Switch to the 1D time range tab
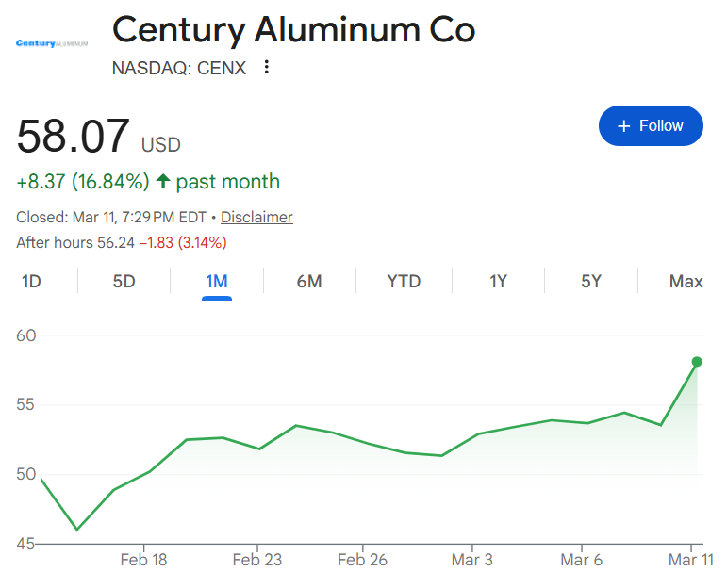The height and width of the screenshot is (588, 727). (x=31, y=281)
